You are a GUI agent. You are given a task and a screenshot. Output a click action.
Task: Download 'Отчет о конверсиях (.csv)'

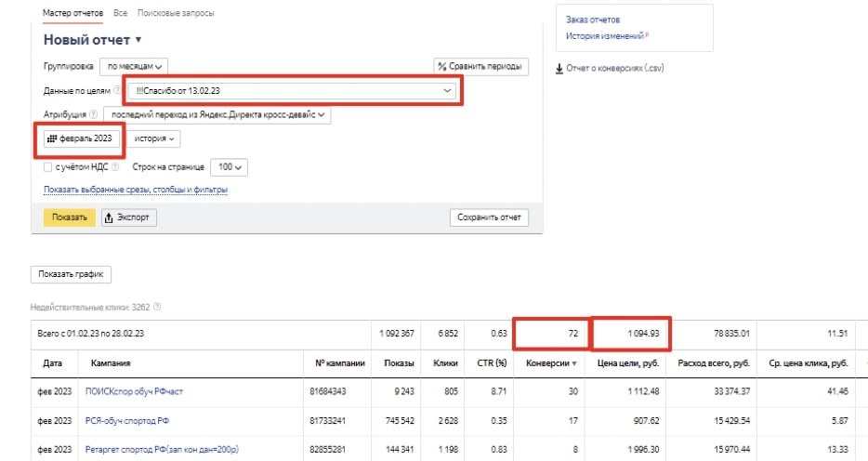(609, 68)
